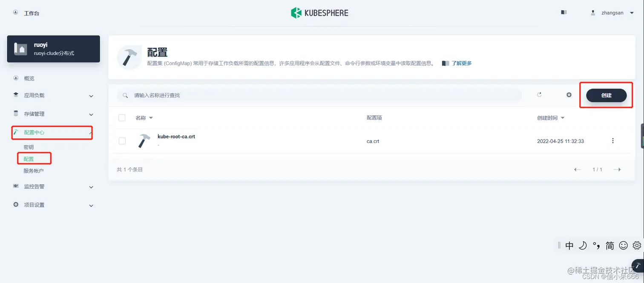Open table column settings gear
Screen dimensions: 644x283
569,95
